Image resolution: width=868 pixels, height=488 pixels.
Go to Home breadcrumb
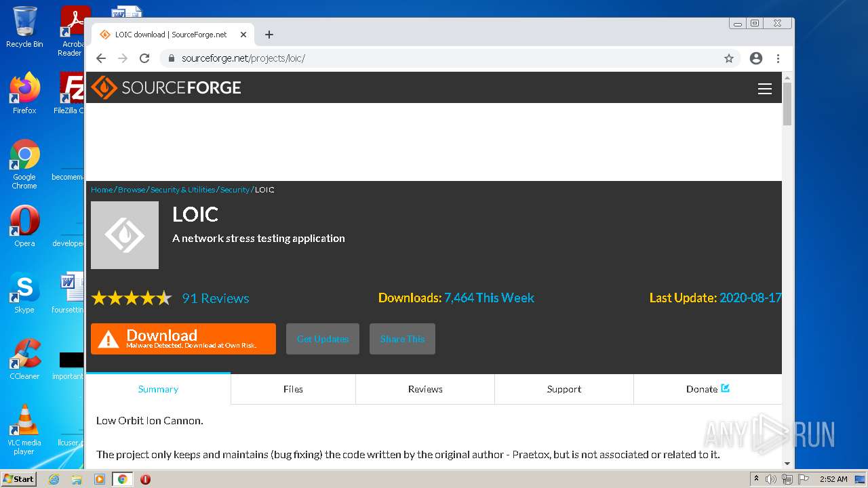click(x=102, y=190)
